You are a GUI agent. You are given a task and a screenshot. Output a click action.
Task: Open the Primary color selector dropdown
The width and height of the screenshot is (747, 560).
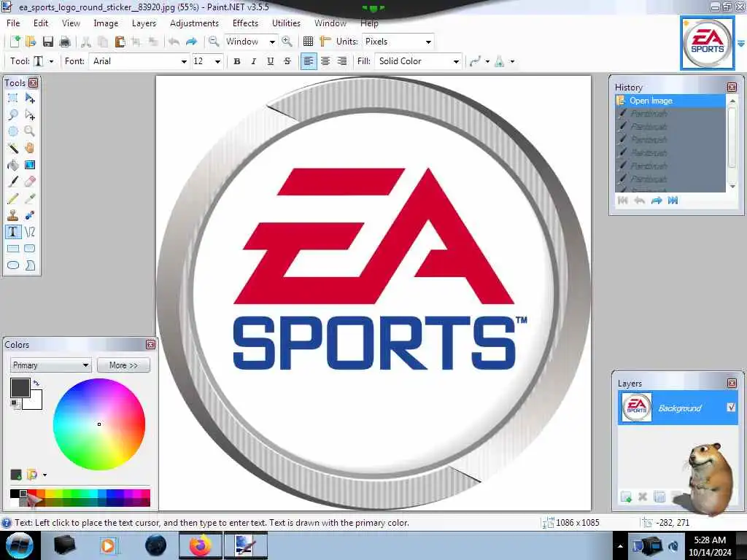pyautogui.click(x=50, y=365)
